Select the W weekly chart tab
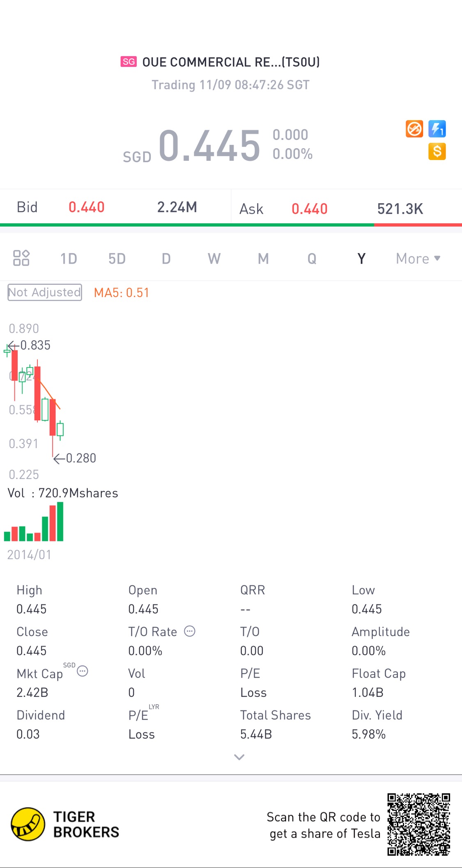The image size is (462, 868). (x=214, y=259)
